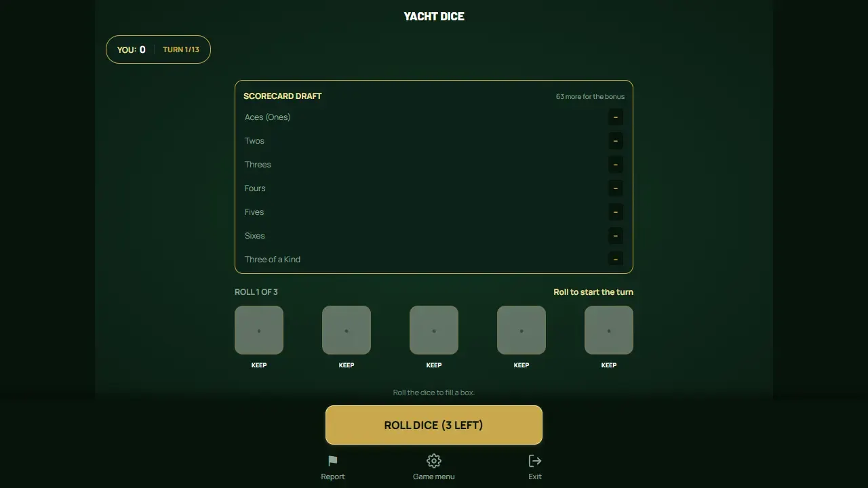868x488 pixels.
Task: Click the '63 more for the bonus' text
Action: tap(590, 96)
